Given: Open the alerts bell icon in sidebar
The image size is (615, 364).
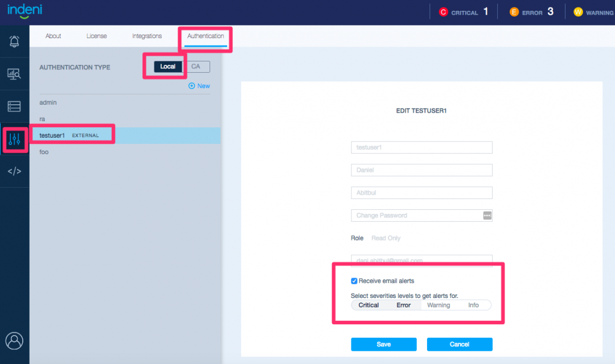Looking at the screenshot, I should [14, 41].
